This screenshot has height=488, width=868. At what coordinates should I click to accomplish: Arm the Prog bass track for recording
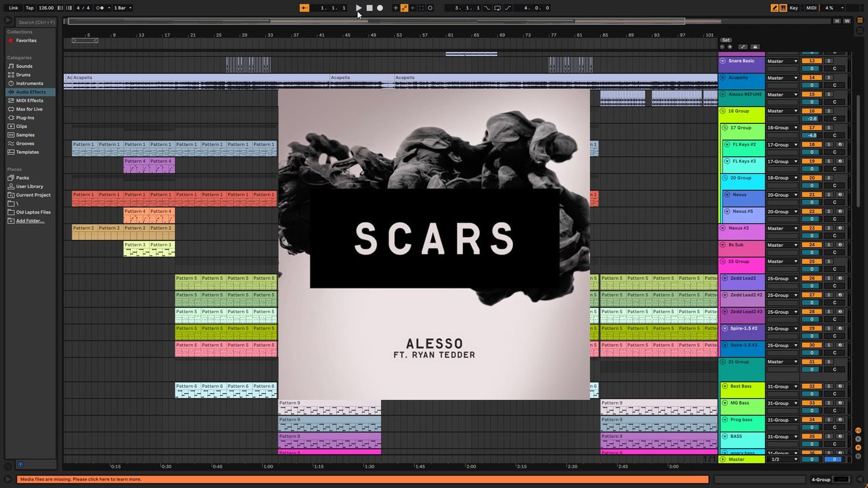[840, 420]
